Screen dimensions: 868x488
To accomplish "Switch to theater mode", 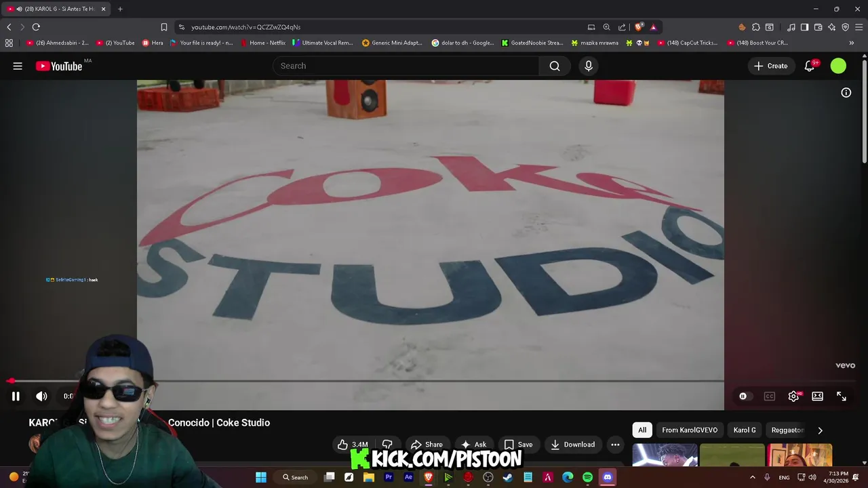I will 817,396.
